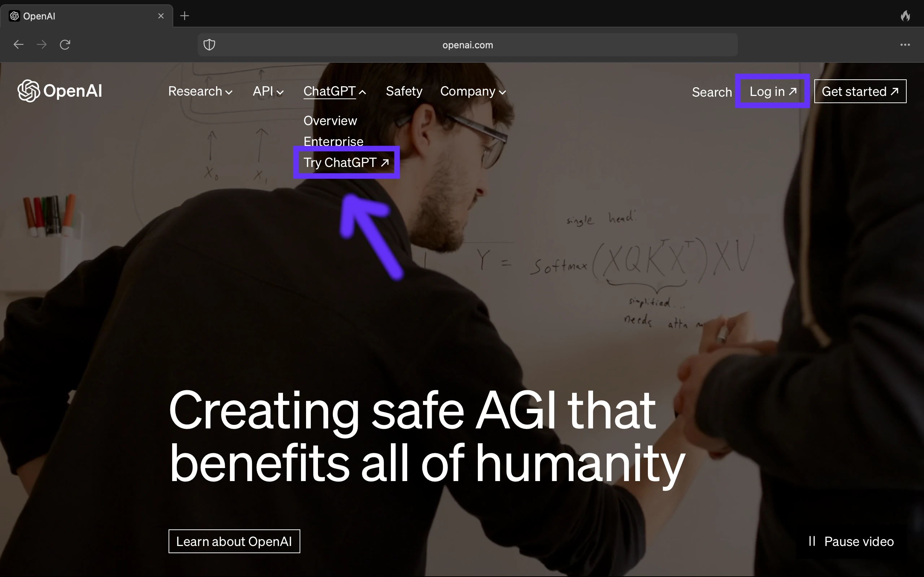Click the browser back navigation arrow
The width and height of the screenshot is (924, 577).
18,45
